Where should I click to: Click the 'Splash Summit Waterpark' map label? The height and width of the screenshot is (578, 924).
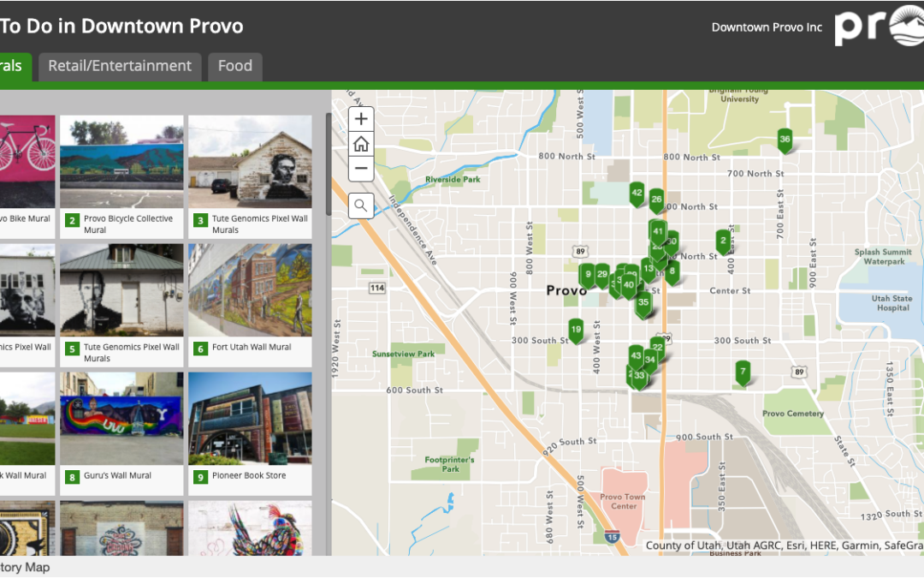883,257
